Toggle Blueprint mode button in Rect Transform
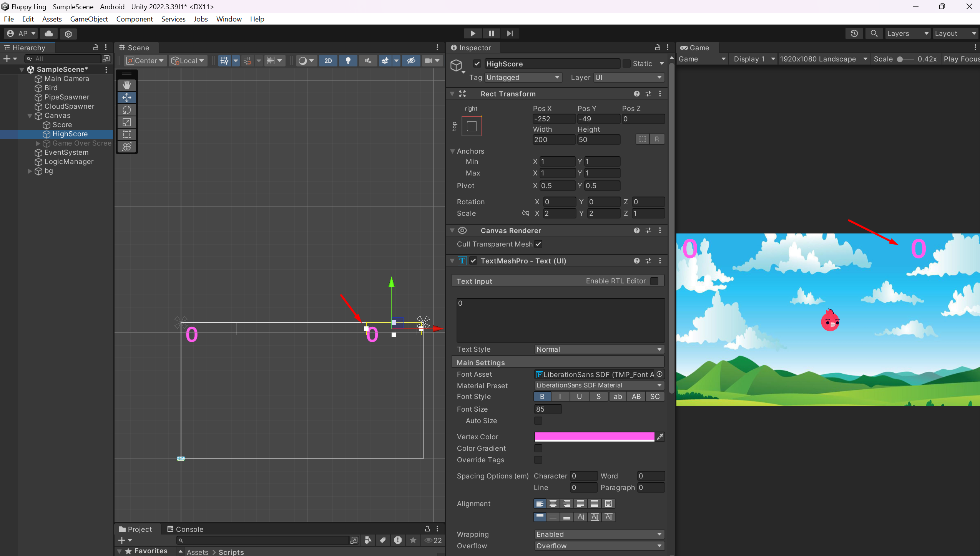The image size is (980, 556). pyautogui.click(x=643, y=139)
